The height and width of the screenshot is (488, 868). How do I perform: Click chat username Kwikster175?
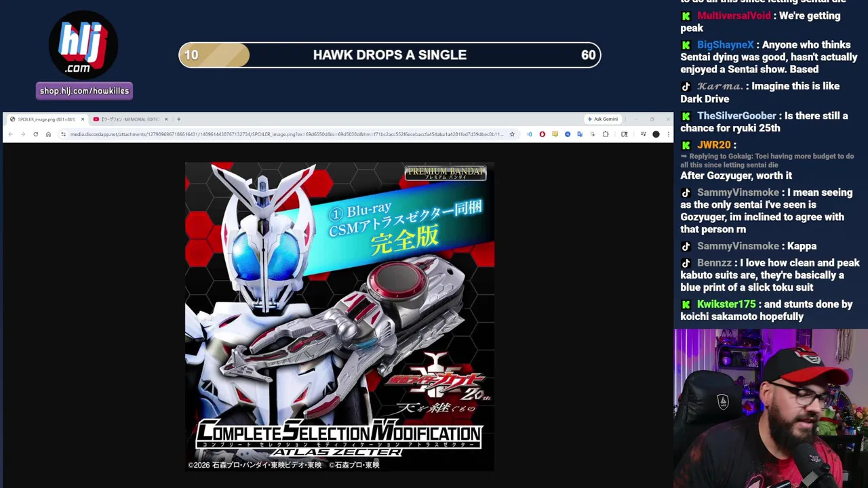click(x=726, y=304)
